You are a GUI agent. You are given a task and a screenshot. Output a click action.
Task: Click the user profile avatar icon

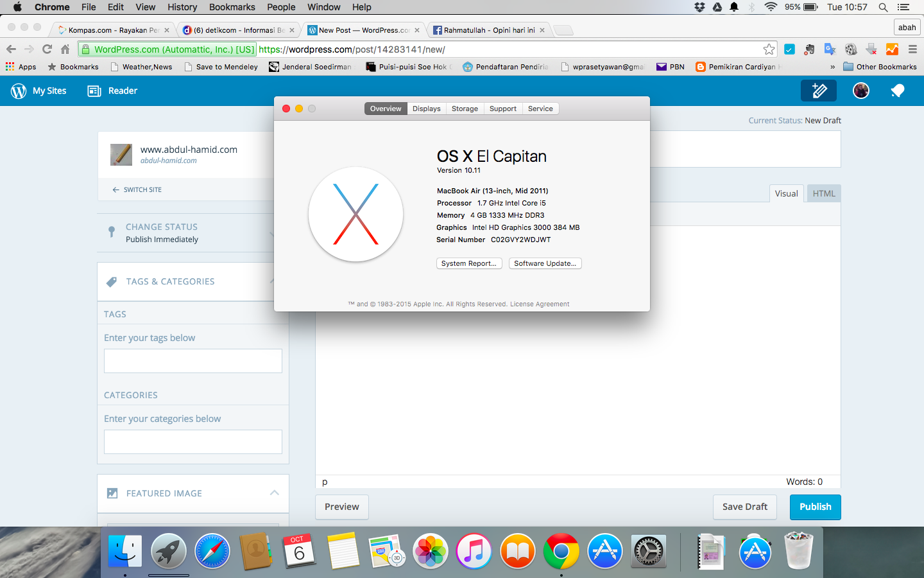(860, 91)
